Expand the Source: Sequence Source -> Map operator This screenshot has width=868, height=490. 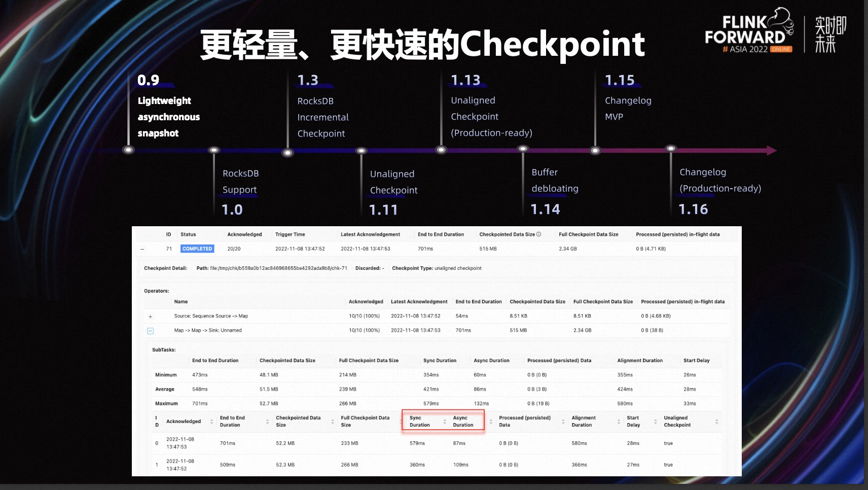150,317
